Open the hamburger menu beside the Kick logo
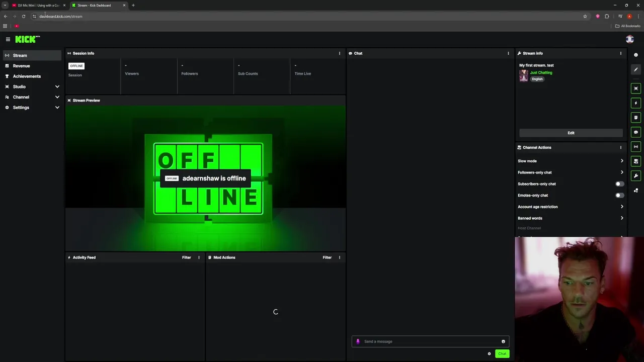644x362 pixels. coord(8,39)
